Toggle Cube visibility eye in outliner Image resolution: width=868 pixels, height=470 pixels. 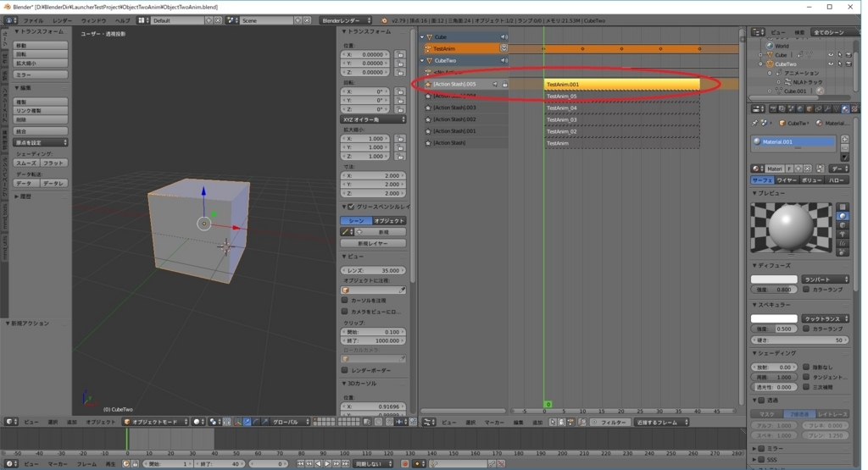tap(831, 55)
